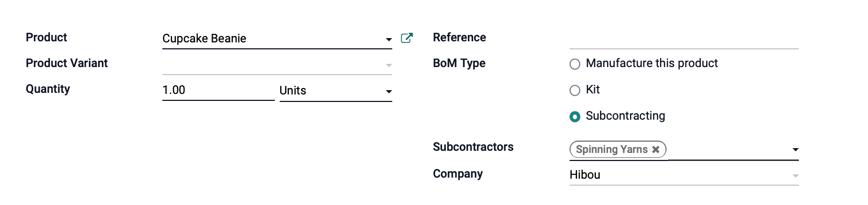Open Cupcake Beanie external link icon
The height and width of the screenshot is (205, 868).
407,38
